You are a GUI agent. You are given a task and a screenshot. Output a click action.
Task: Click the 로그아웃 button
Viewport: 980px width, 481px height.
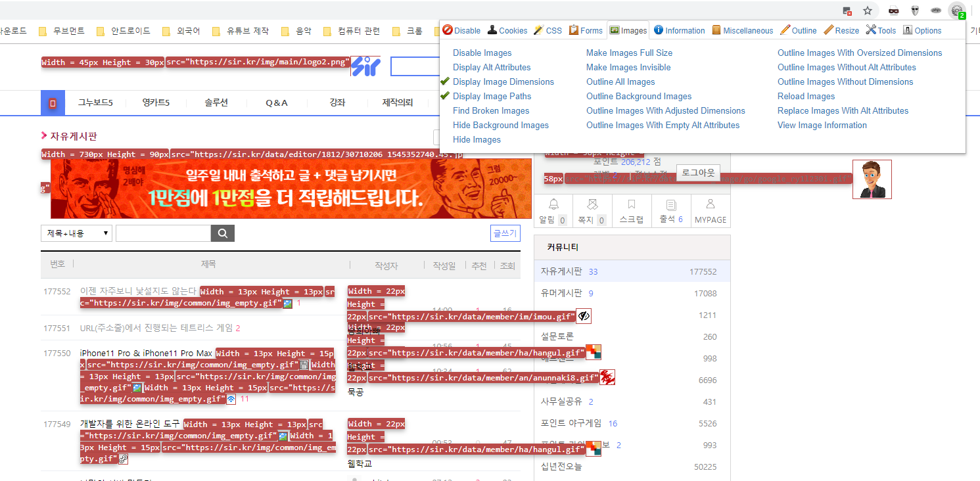point(698,172)
